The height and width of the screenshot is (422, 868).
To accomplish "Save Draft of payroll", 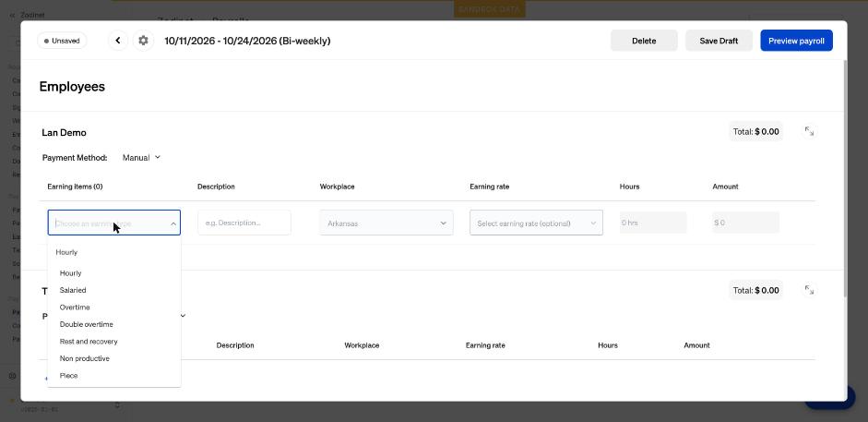I will coord(719,41).
